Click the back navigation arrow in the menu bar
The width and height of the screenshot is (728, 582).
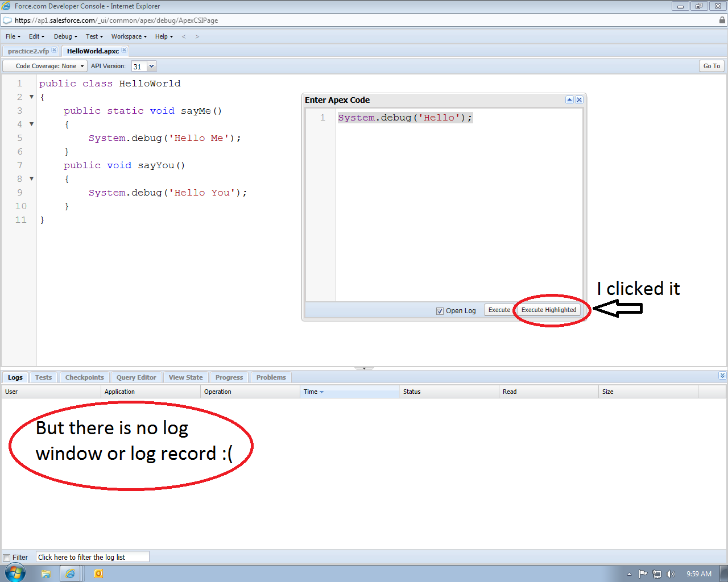[x=184, y=36]
